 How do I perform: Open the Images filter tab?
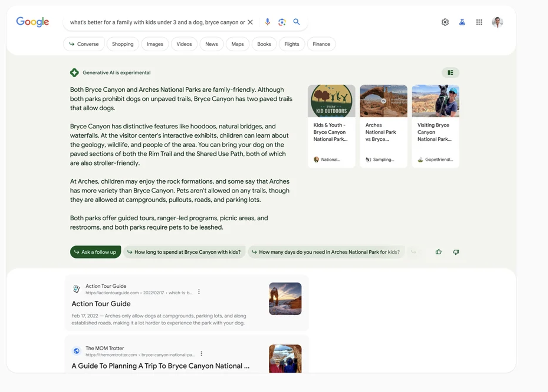(x=155, y=44)
